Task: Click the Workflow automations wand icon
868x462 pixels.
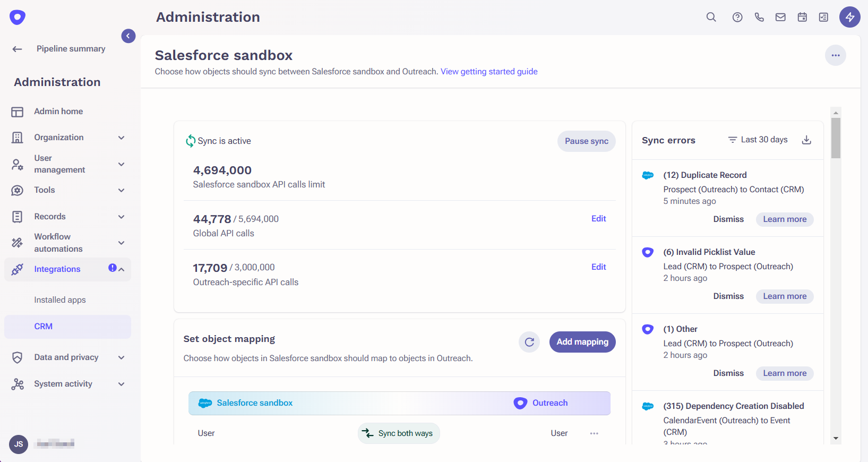Action: [x=18, y=243]
